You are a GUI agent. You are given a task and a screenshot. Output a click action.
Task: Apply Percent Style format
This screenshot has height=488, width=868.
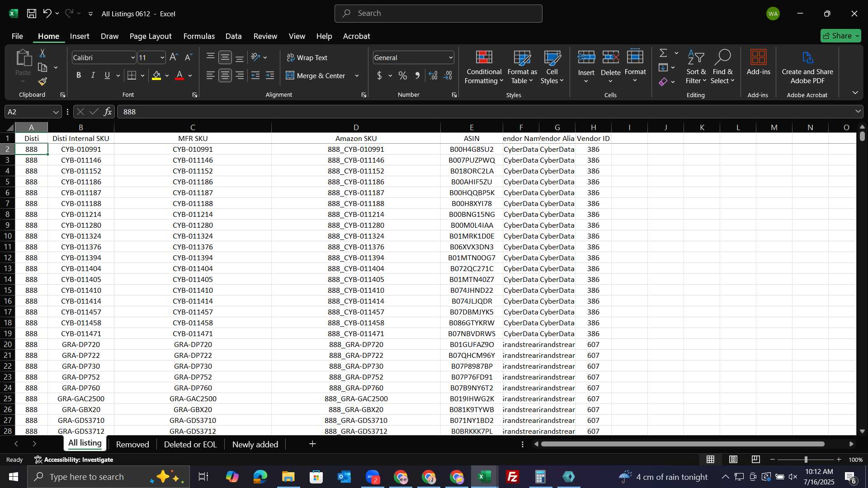click(x=403, y=75)
